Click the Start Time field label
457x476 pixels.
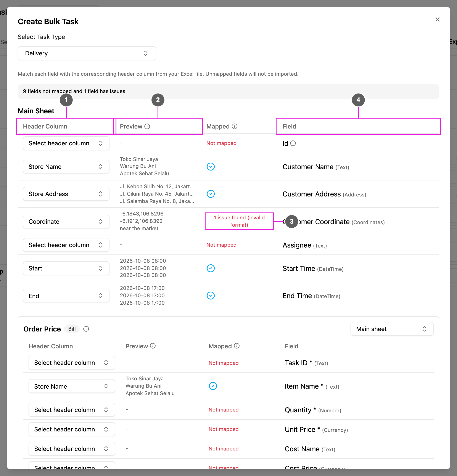(x=313, y=269)
